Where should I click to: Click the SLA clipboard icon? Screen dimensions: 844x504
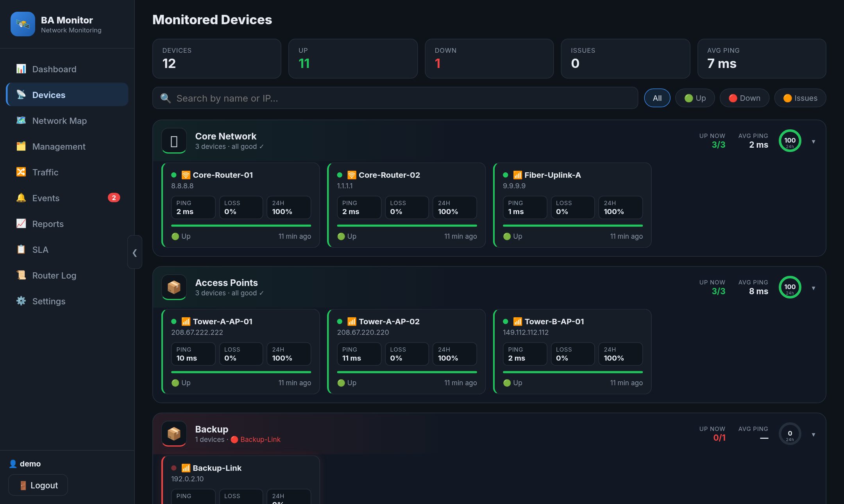[21, 249]
